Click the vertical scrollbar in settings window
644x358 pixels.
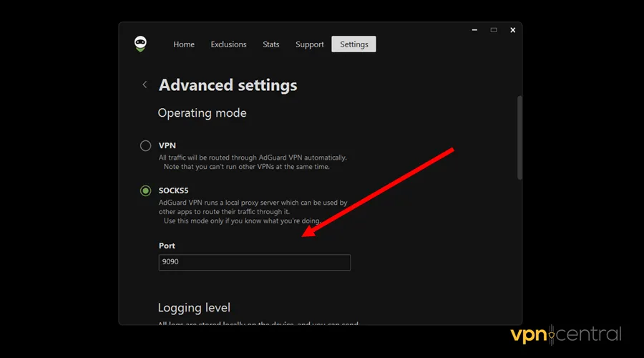519,137
